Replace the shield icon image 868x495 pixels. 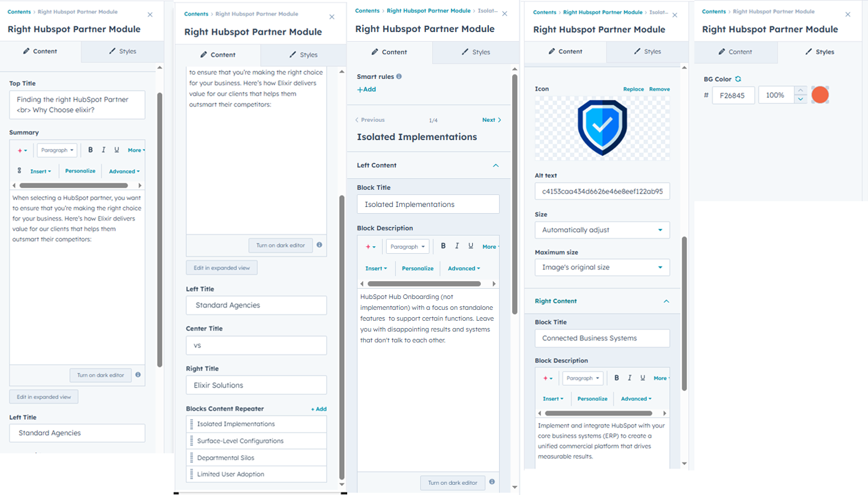633,89
